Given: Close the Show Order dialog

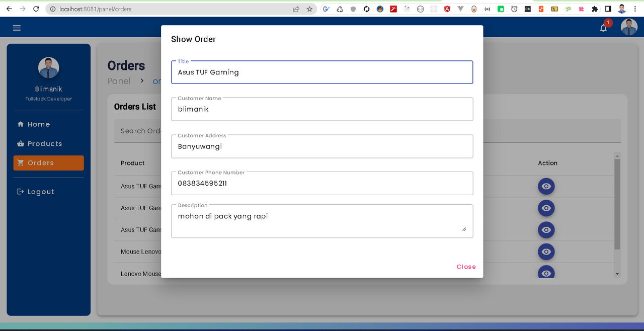Looking at the screenshot, I should click(466, 267).
